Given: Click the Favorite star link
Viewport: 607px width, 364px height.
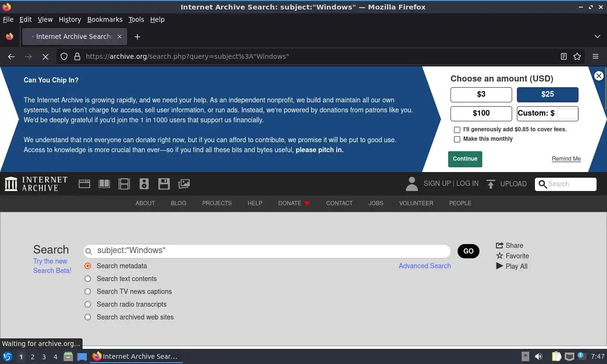Looking at the screenshot, I should (512, 256).
